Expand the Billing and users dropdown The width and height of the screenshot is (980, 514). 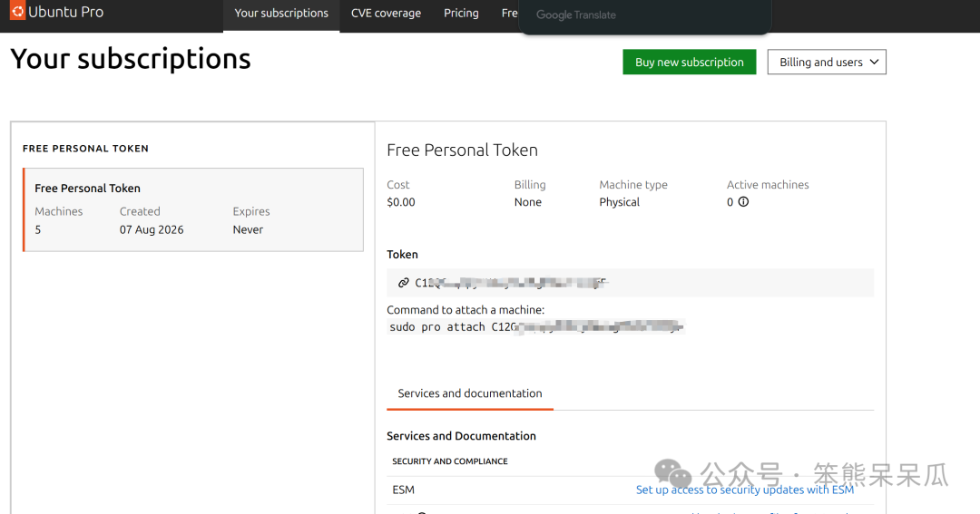tap(827, 62)
